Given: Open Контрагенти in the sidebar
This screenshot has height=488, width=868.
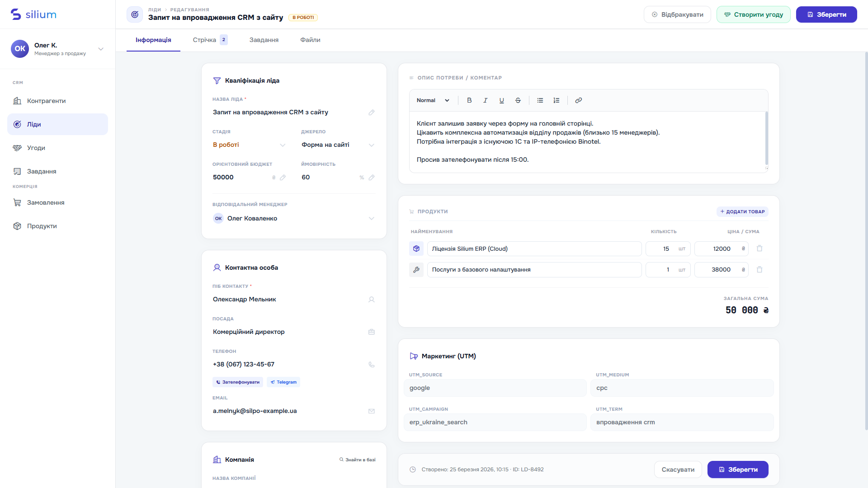Looking at the screenshot, I should (x=57, y=101).
